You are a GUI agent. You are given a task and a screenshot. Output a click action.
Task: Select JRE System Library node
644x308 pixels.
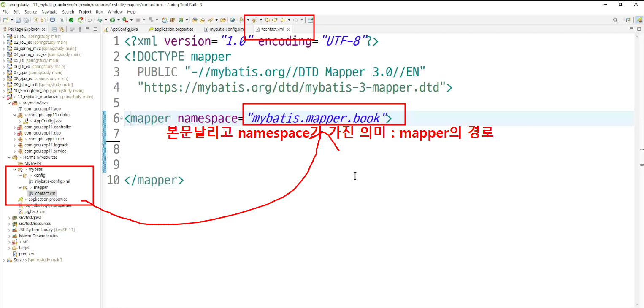point(47,230)
